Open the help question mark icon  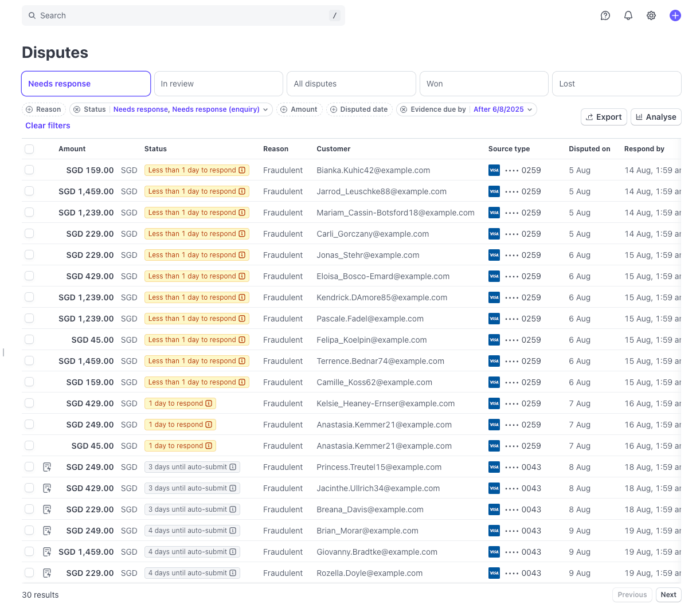coord(605,15)
